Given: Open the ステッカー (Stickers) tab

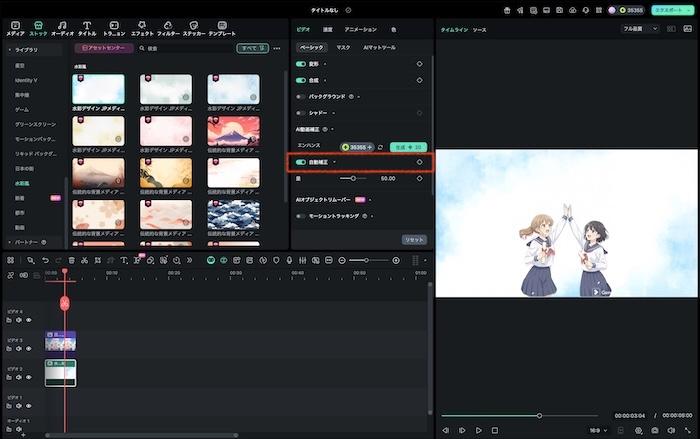Looking at the screenshot, I should 194,29.
